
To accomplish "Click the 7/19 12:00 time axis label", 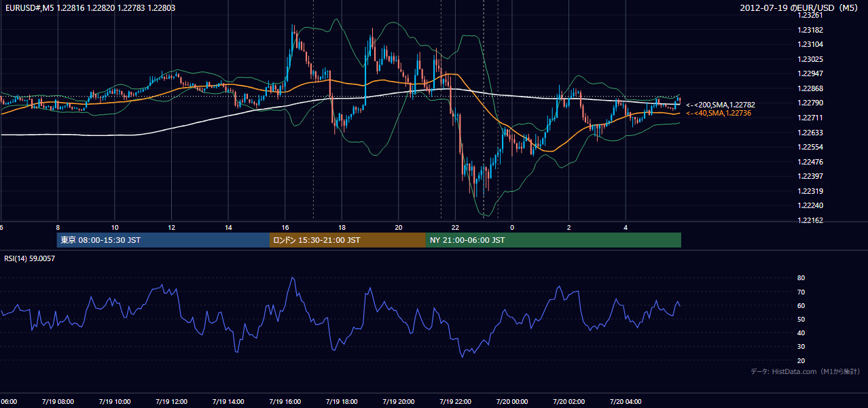I will pos(171,401).
